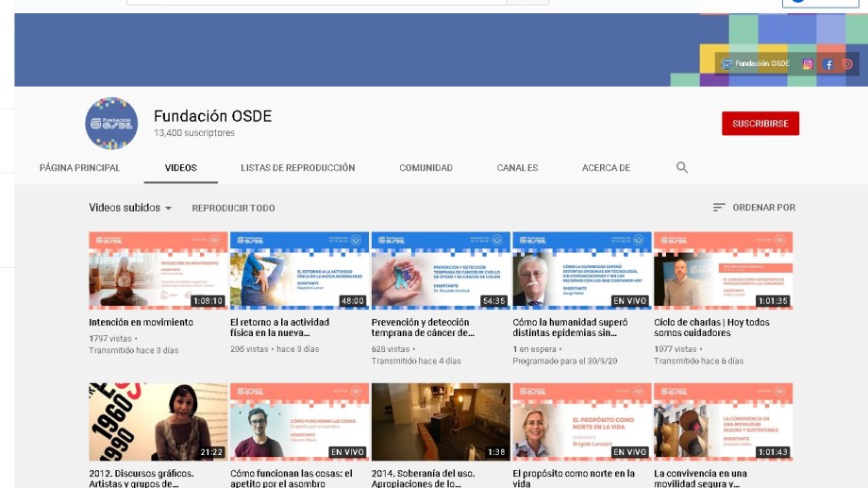Open the Ordenar por sort menu
This screenshot has height=488, width=868.
pyautogui.click(x=763, y=208)
